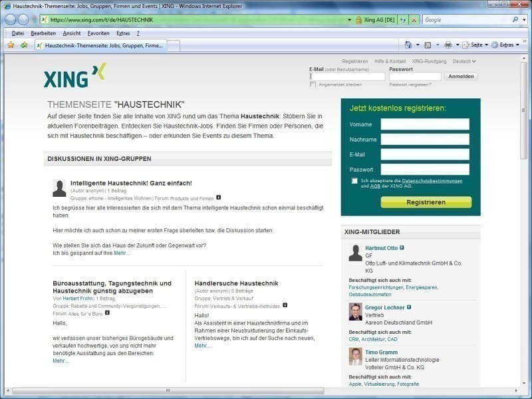Click info icon after 'Alles für's Büro'
This screenshot has height=399, width=532.
pos(107,313)
